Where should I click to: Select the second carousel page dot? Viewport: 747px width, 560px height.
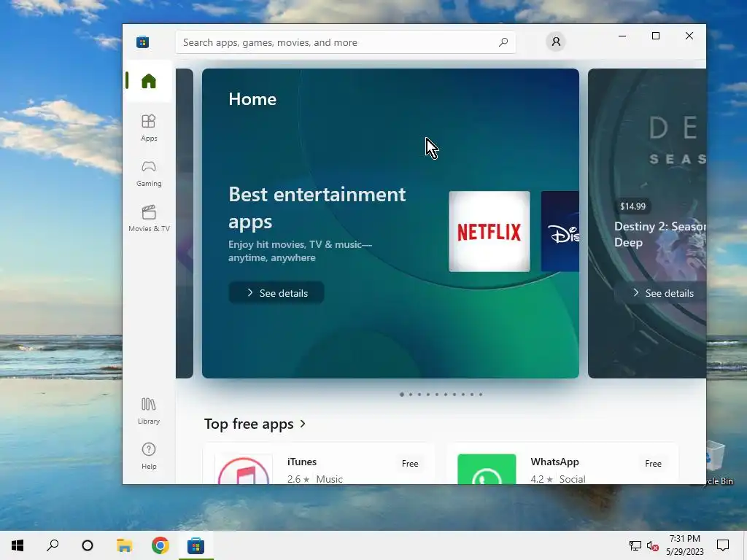411,394
